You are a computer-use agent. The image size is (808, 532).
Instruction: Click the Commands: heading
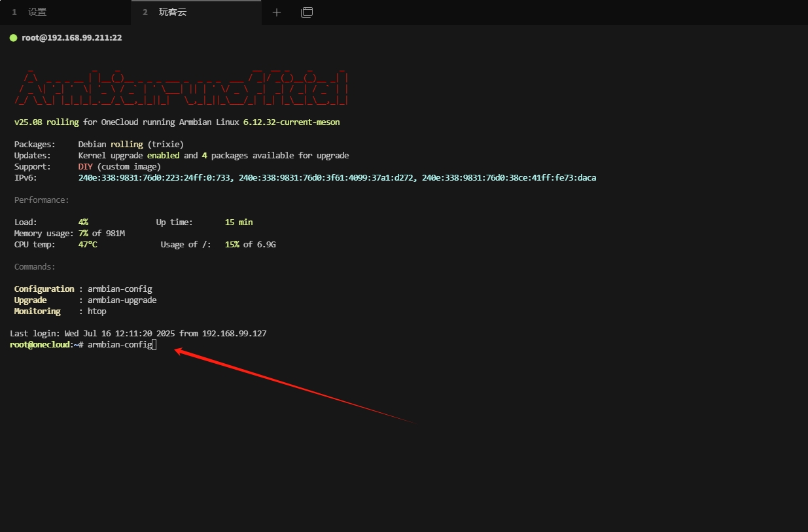coord(35,266)
